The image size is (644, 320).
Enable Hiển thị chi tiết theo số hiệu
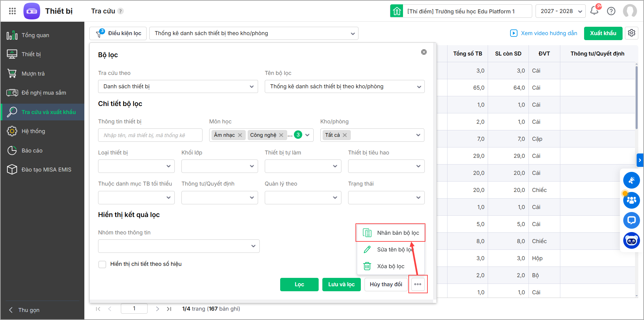[102, 264]
